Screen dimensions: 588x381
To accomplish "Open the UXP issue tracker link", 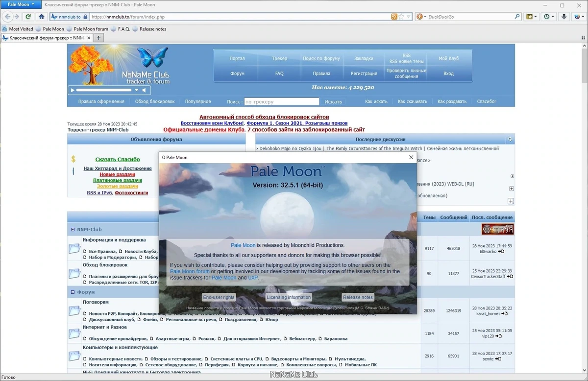I will (253, 278).
